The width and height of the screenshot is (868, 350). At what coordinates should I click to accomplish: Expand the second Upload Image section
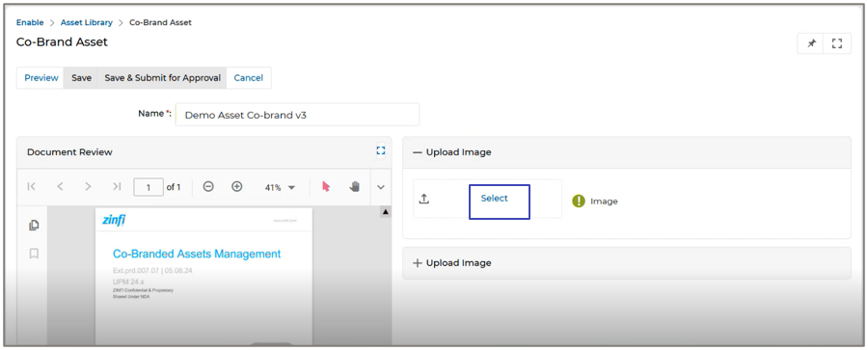pos(418,263)
